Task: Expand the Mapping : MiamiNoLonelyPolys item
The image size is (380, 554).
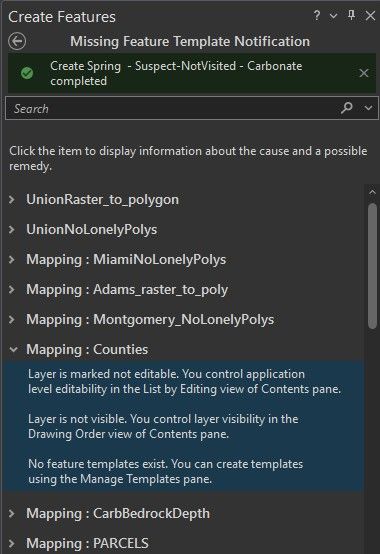Action: [x=12, y=260]
